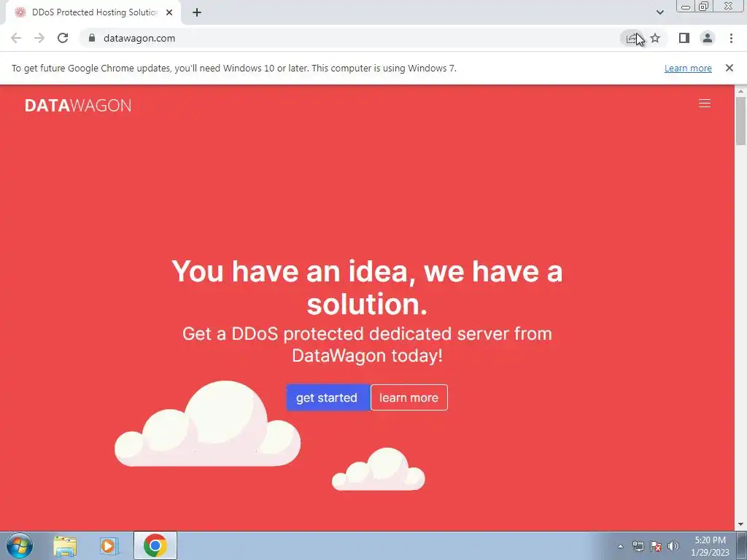
Task: Open the Action Center flag icon
Action: click(x=656, y=546)
